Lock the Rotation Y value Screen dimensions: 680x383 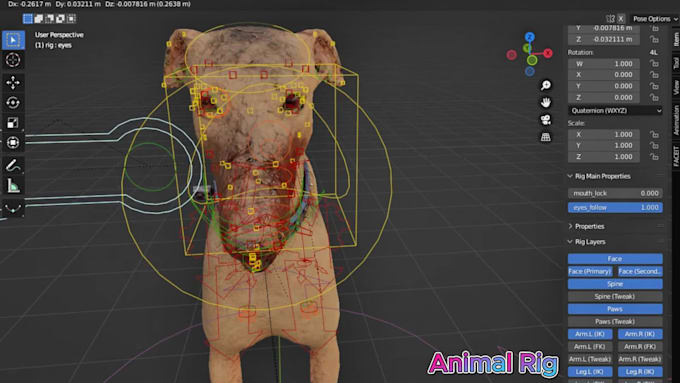[x=654, y=86]
